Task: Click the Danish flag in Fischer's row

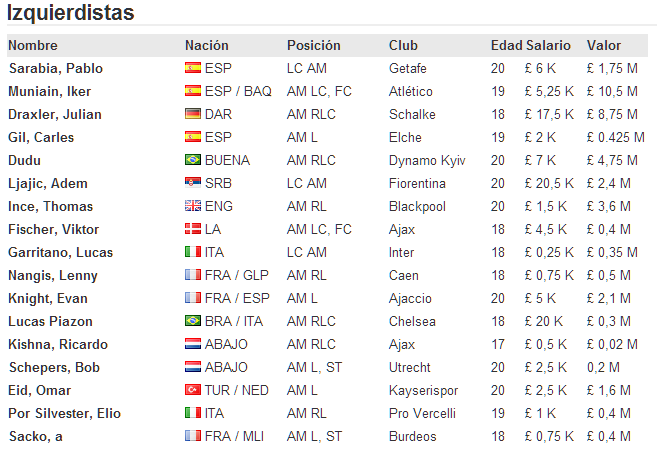Action: [x=193, y=229]
